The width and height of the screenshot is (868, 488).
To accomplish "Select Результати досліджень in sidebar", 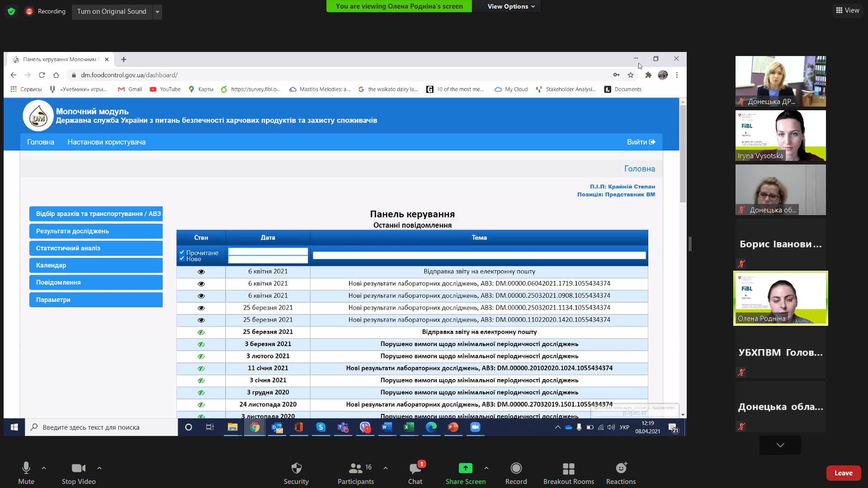I will (96, 231).
